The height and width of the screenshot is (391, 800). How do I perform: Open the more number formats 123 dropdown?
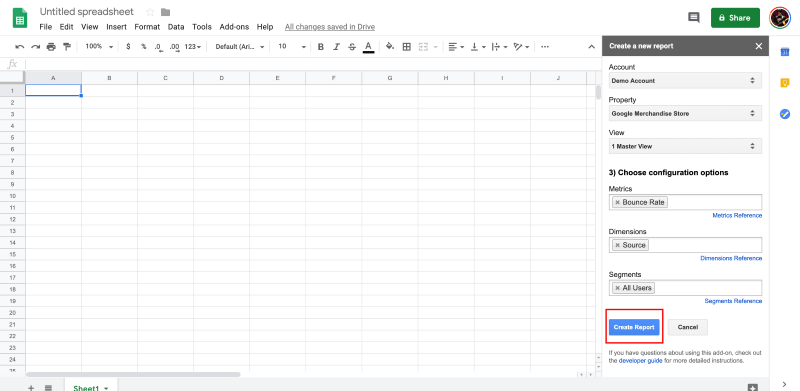193,46
